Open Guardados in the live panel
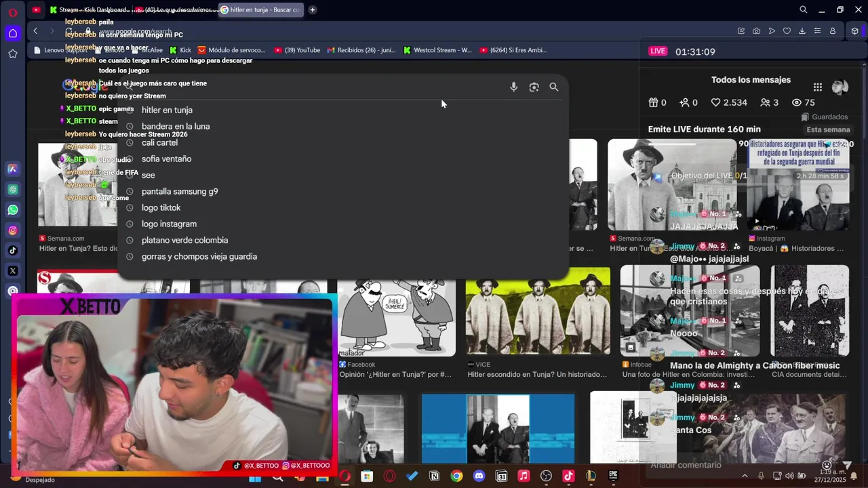Viewport: 868px width, 488px height. (x=825, y=117)
